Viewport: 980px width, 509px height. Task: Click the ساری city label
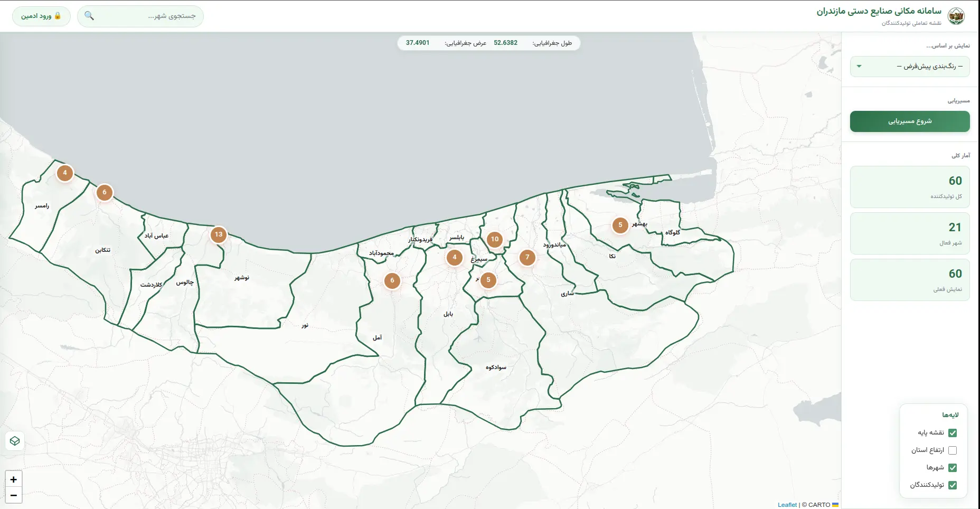(567, 294)
